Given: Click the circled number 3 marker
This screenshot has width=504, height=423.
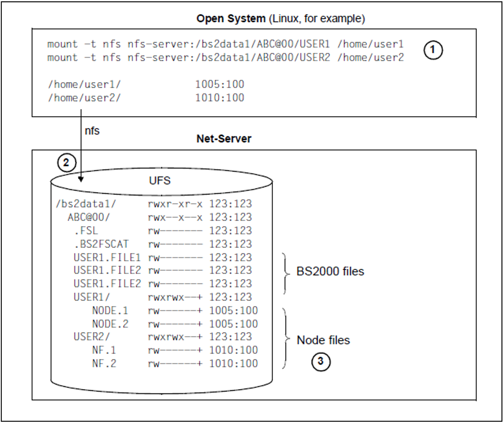Looking at the screenshot, I should click(x=321, y=361).
